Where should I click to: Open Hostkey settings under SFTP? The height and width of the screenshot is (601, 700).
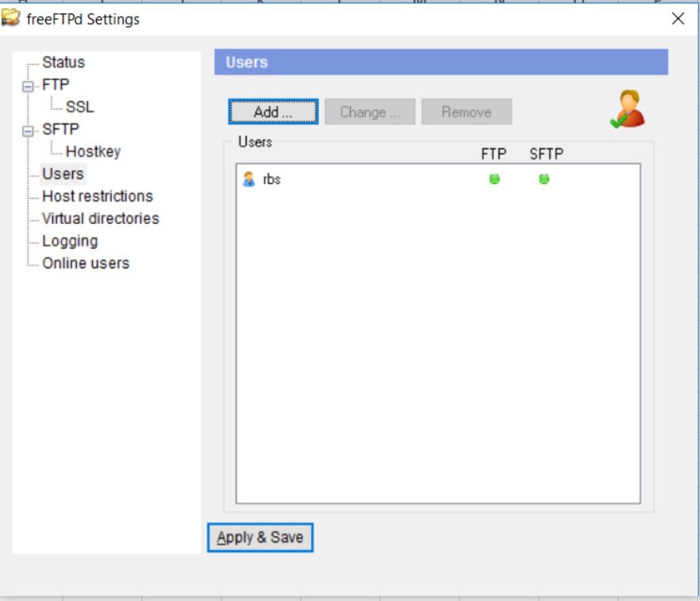(x=93, y=152)
